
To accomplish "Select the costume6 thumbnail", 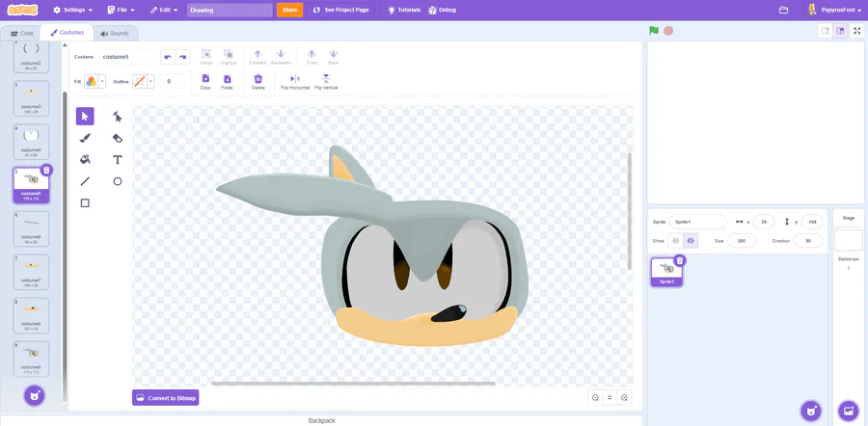I will [x=31, y=228].
